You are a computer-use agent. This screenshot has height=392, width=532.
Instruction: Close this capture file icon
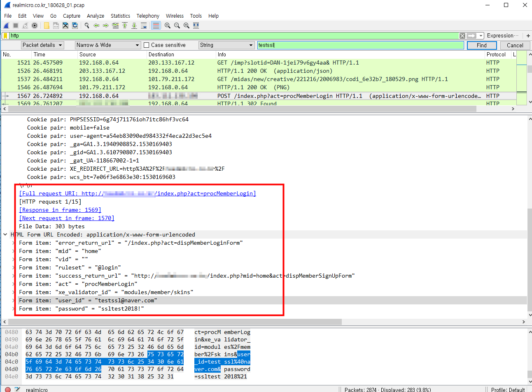pos(65,26)
